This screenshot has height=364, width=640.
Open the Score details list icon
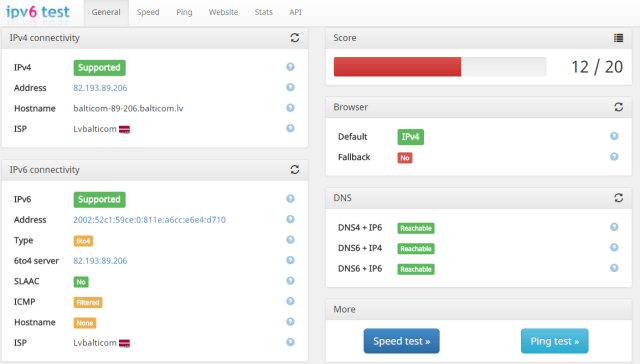pos(618,38)
